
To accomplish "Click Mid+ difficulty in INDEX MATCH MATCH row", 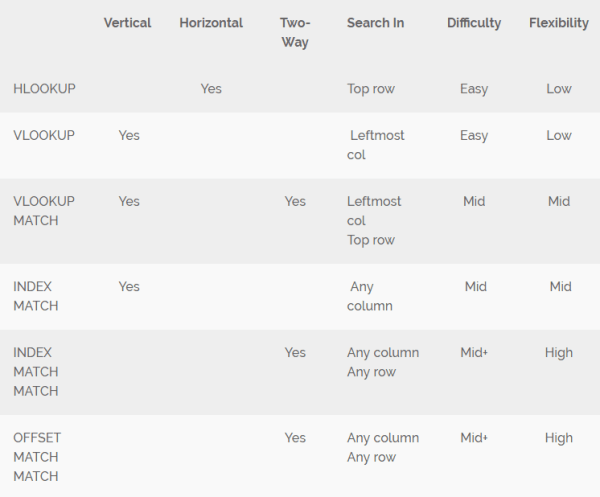I will tap(474, 352).
